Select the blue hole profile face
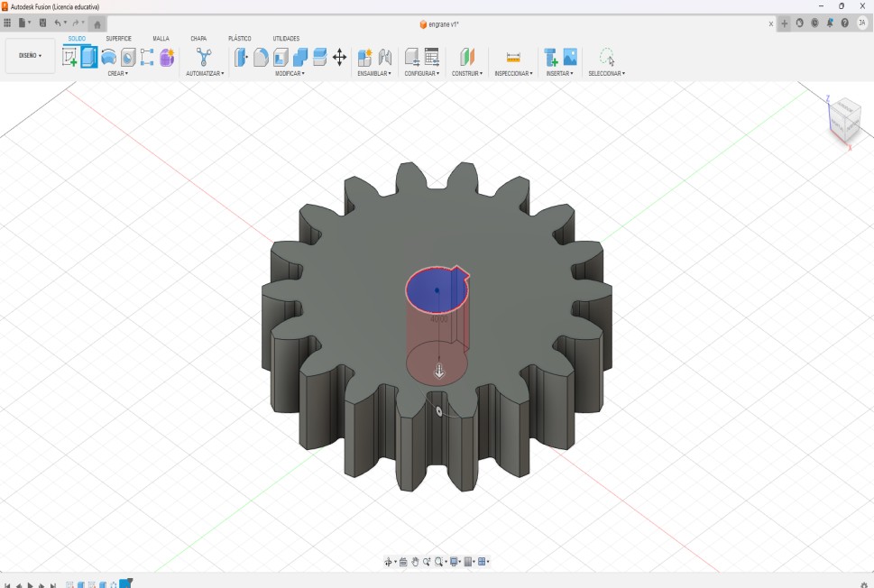 coord(433,289)
